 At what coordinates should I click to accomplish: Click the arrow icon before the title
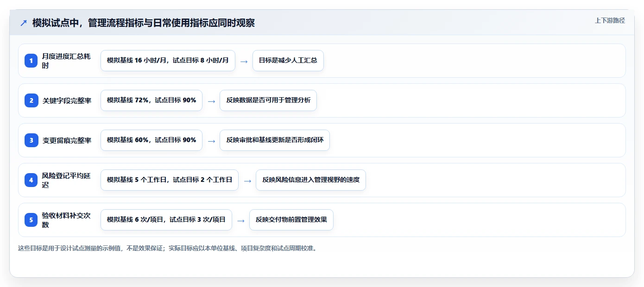24,23
